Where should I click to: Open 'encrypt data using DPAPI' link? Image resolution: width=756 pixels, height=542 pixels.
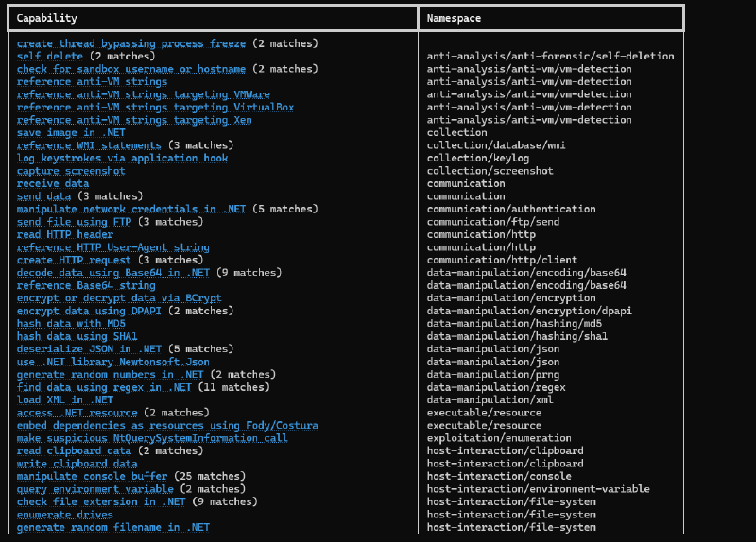pyautogui.click(x=89, y=312)
